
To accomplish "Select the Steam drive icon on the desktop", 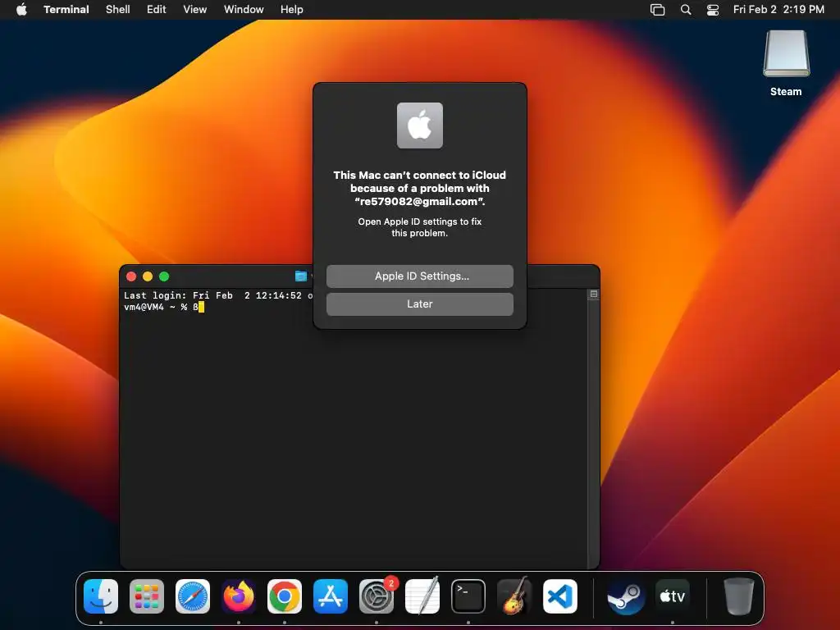I will (786, 53).
